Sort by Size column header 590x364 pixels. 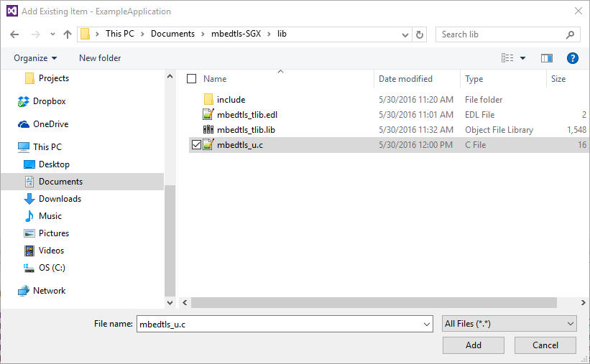click(x=558, y=79)
